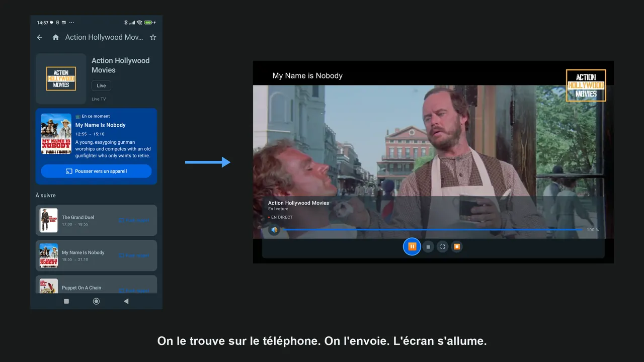Click the '12:55 → 15:10' time range
Viewport: 644px width, 362px height.
(90, 134)
